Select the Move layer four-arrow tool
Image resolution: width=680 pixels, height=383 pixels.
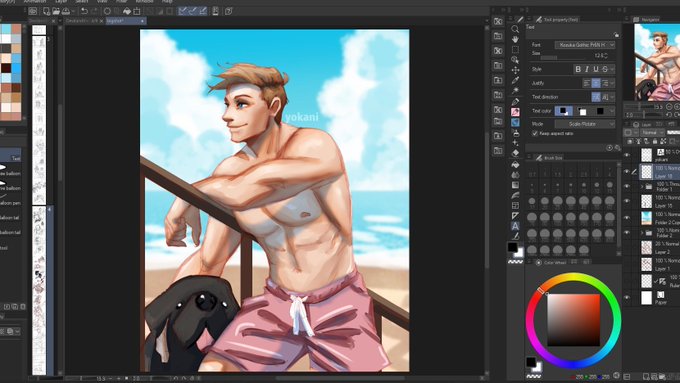515,70
